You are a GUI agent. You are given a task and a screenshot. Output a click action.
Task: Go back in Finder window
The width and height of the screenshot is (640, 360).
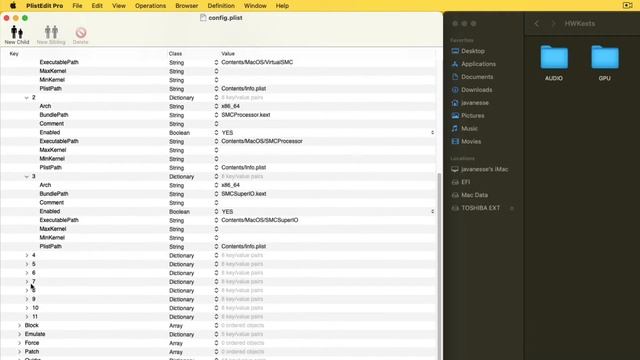(537, 24)
